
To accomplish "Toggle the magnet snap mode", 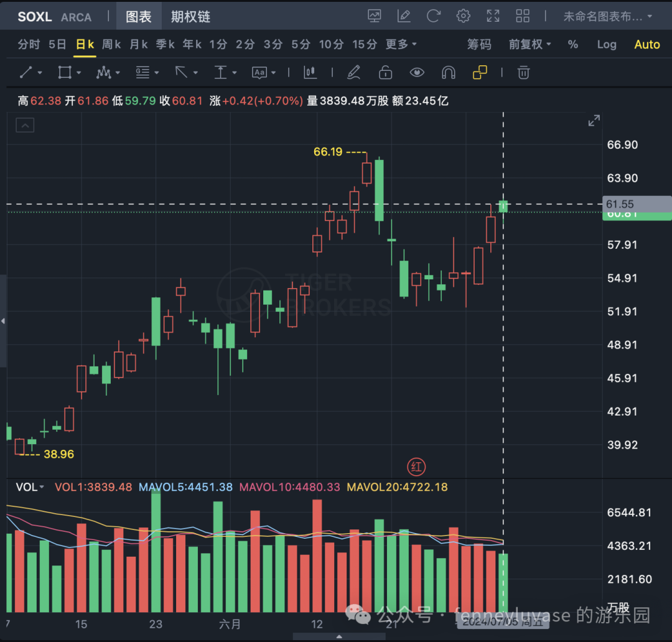I will pyautogui.click(x=448, y=72).
